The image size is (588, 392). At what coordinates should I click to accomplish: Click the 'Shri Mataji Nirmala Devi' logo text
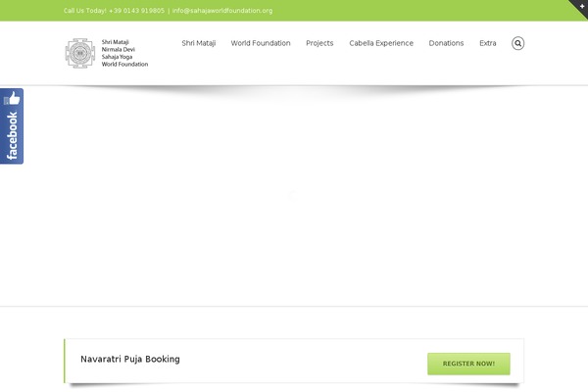(119, 46)
